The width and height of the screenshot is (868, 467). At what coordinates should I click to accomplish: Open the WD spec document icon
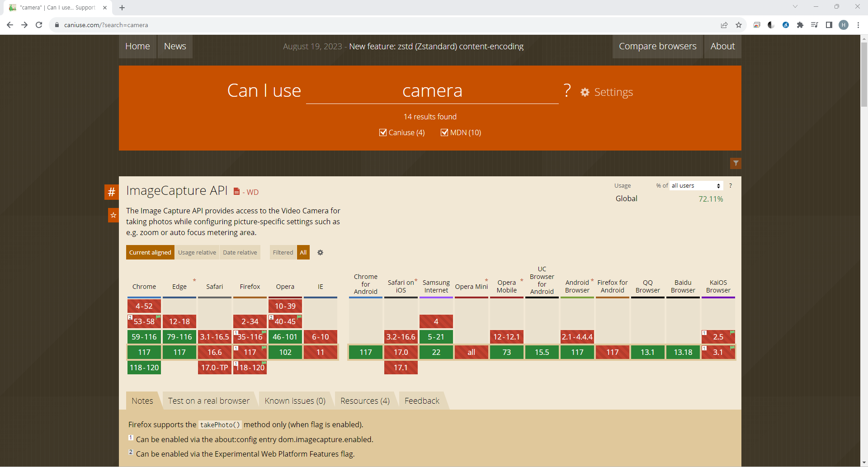(236, 192)
